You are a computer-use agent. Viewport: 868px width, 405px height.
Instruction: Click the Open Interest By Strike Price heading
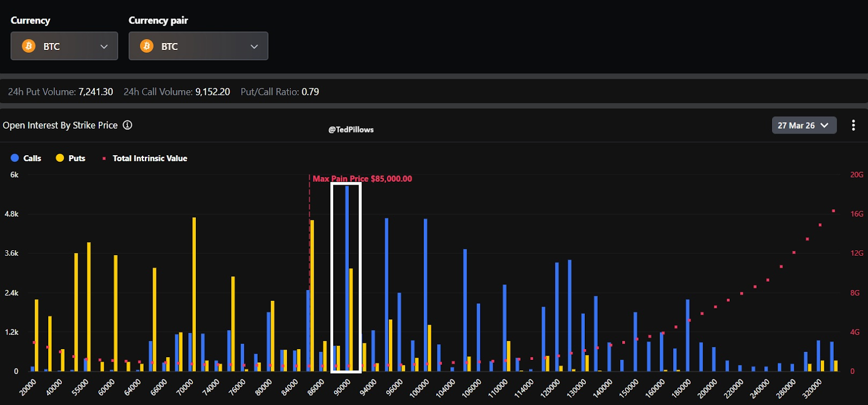pos(60,125)
